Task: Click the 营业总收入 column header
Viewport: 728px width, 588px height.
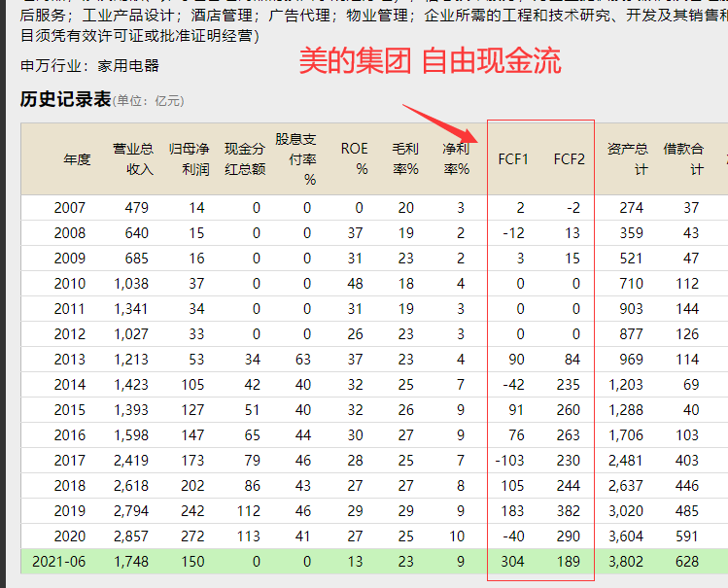Action: pyautogui.click(x=133, y=159)
